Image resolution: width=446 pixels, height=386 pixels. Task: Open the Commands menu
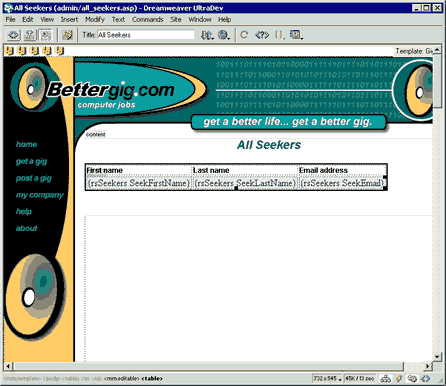[147, 19]
